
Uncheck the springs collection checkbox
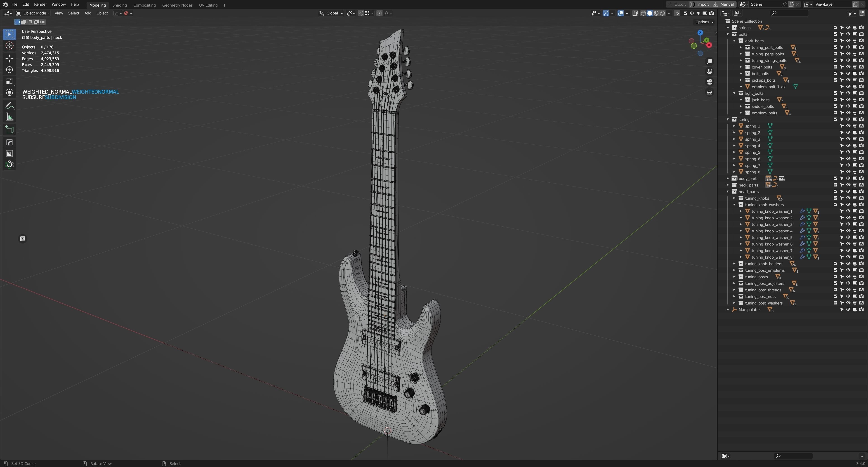[x=835, y=119]
